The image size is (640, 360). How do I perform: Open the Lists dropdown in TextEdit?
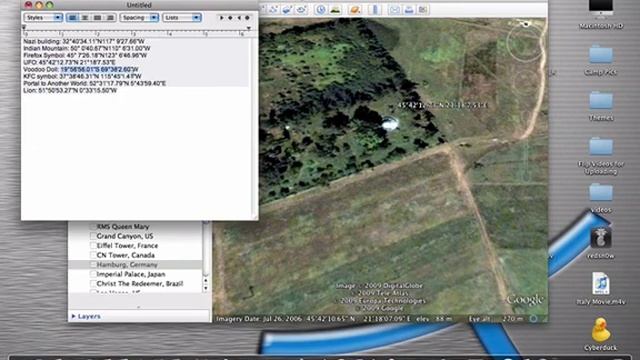(x=182, y=18)
